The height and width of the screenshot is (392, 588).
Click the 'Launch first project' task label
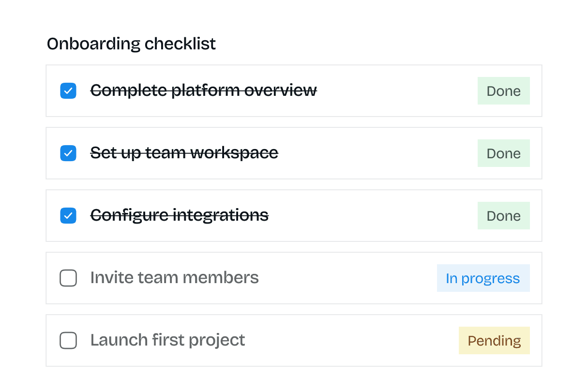[x=167, y=340]
